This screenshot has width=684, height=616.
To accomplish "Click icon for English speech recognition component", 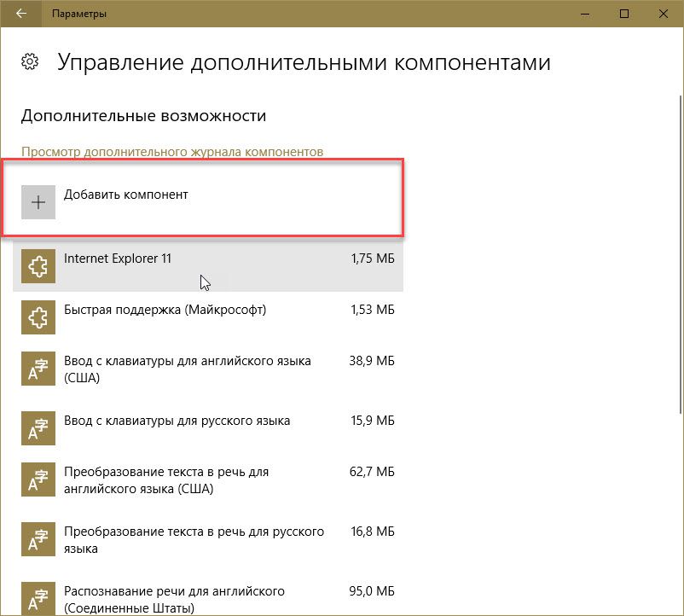I will 38,597.
